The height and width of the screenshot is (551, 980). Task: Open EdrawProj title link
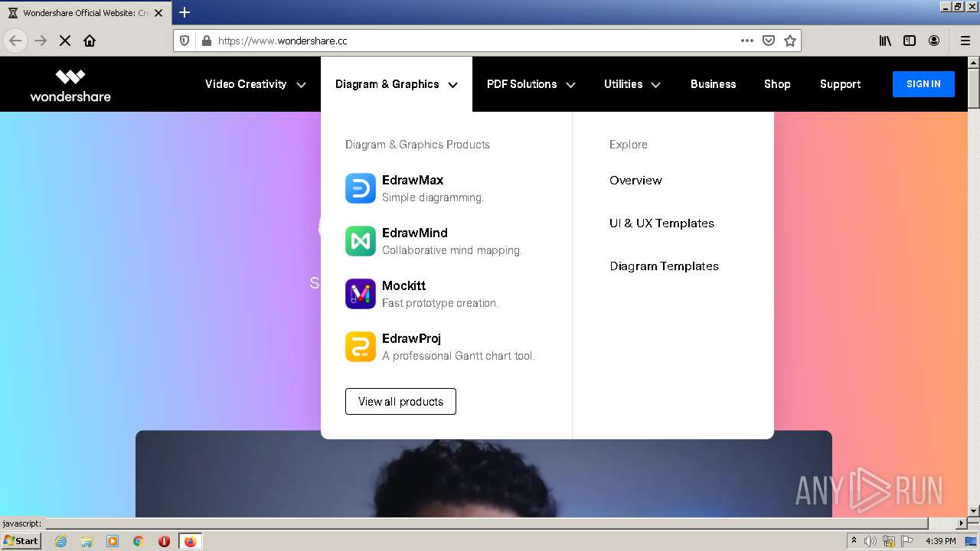click(411, 339)
